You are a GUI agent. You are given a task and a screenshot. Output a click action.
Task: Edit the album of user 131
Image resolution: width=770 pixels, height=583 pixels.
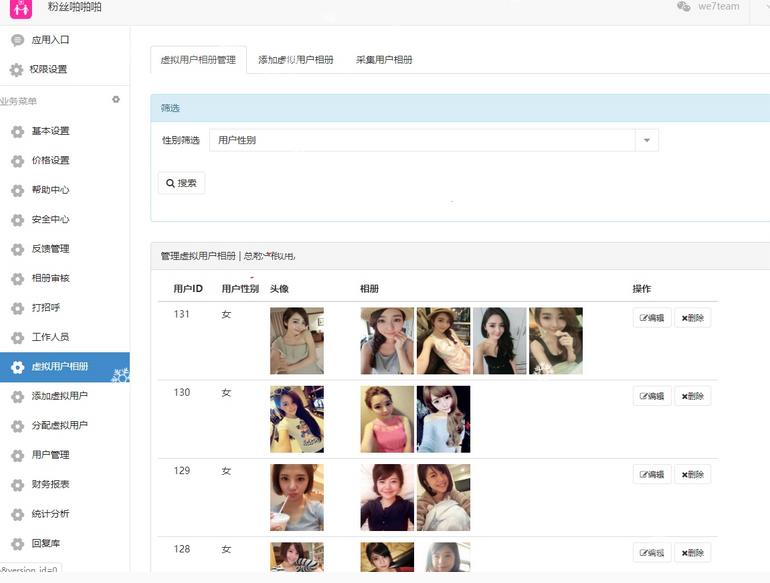click(652, 318)
